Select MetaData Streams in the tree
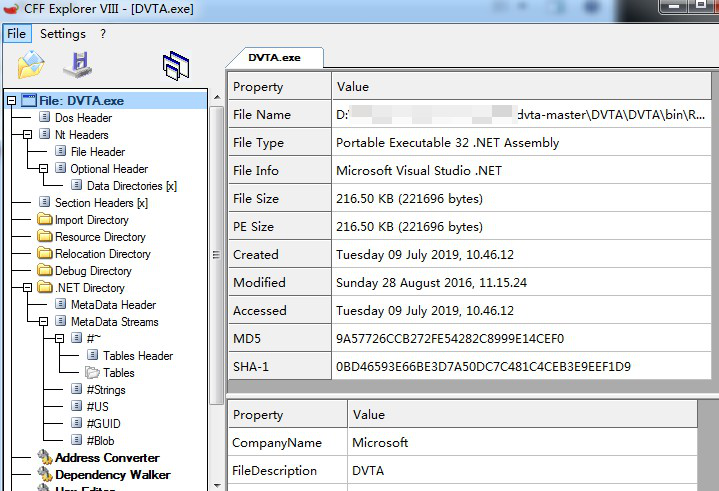719x491 pixels. tap(115, 322)
